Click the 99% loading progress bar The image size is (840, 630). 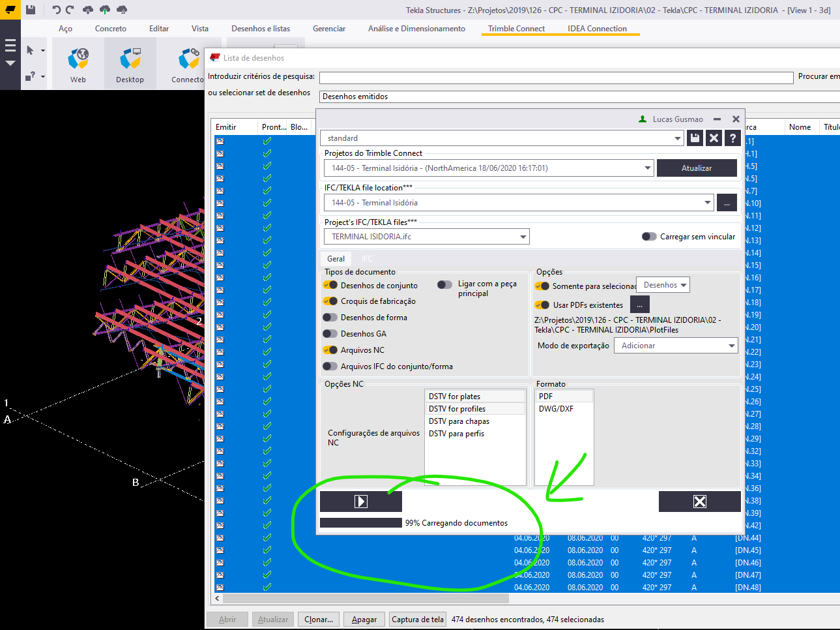pyautogui.click(x=360, y=522)
